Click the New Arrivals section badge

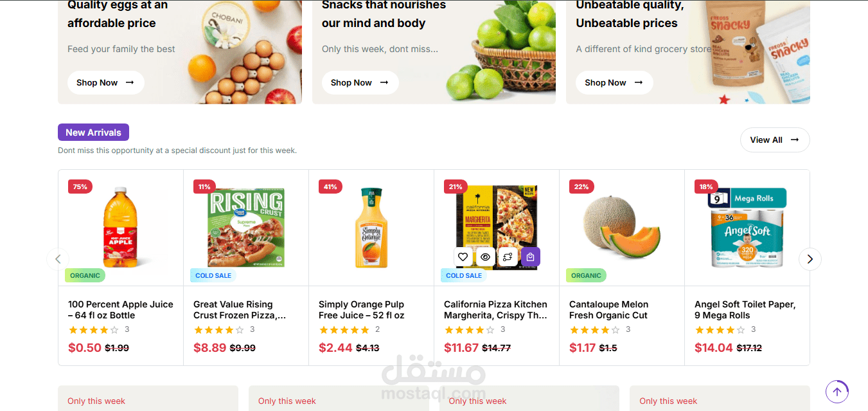point(93,132)
